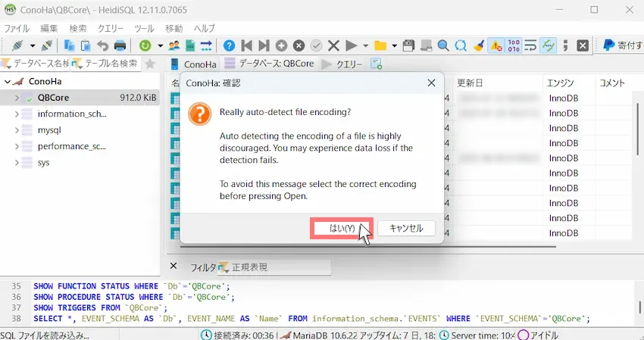Expand the mysql database node
Screen dimensions: 644x340
coord(17,130)
